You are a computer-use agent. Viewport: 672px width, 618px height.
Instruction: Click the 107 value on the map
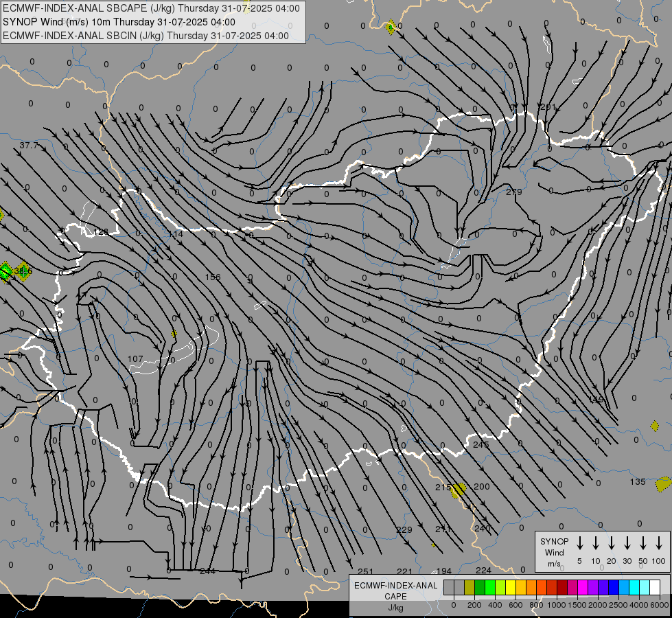(x=135, y=358)
